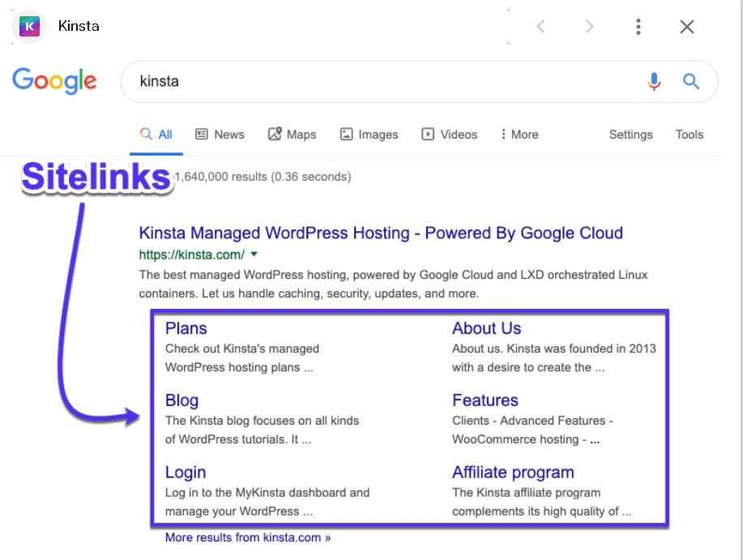Switch to the Maps tab

coord(292,135)
